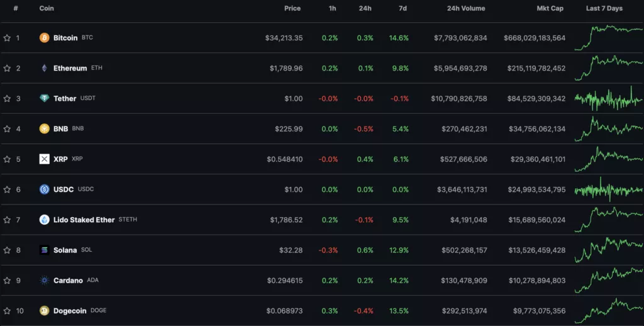Sort by the 1h change header
Image resolution: width=644 pixels, height=326 pixels.
332,8
